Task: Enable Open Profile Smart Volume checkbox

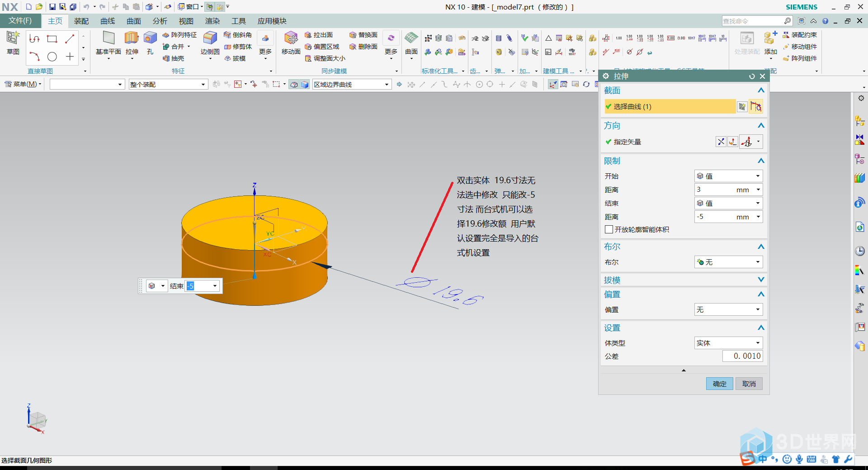Action: [x=609, y=229]
